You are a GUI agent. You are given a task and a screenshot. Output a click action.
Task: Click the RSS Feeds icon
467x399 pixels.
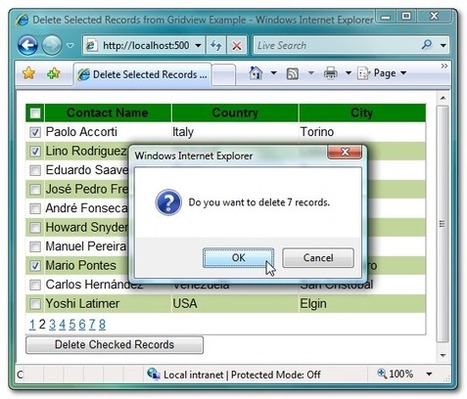click(x=292, y=73)
